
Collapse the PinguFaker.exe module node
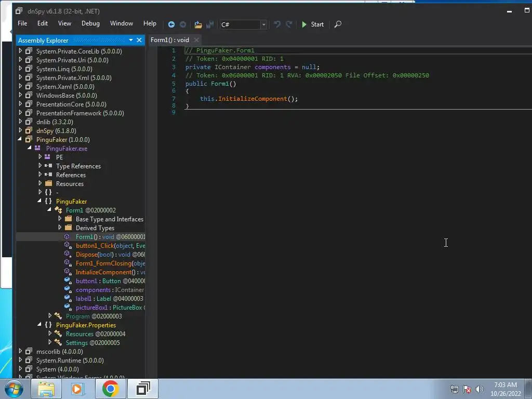tap(30, 148)
